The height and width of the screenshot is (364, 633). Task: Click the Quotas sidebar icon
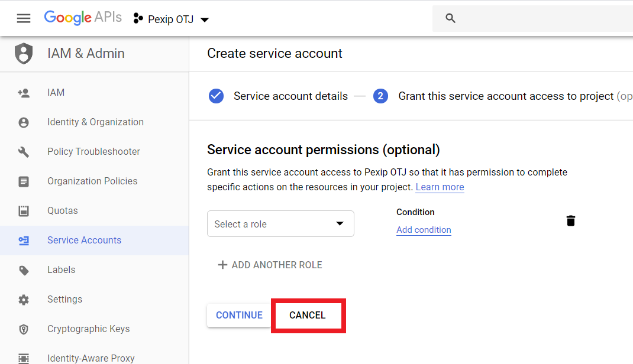tap(24, 211)
